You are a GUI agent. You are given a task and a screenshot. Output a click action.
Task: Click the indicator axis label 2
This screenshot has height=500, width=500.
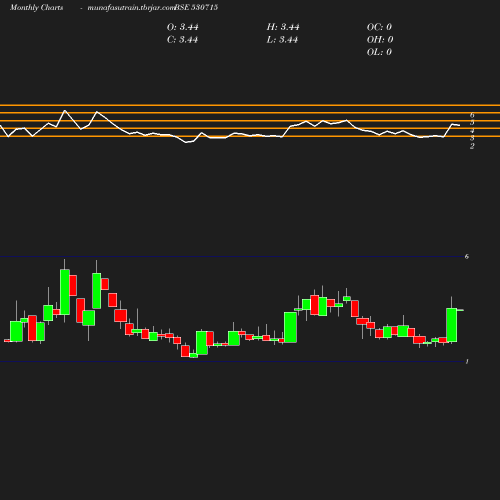(472, 146)
